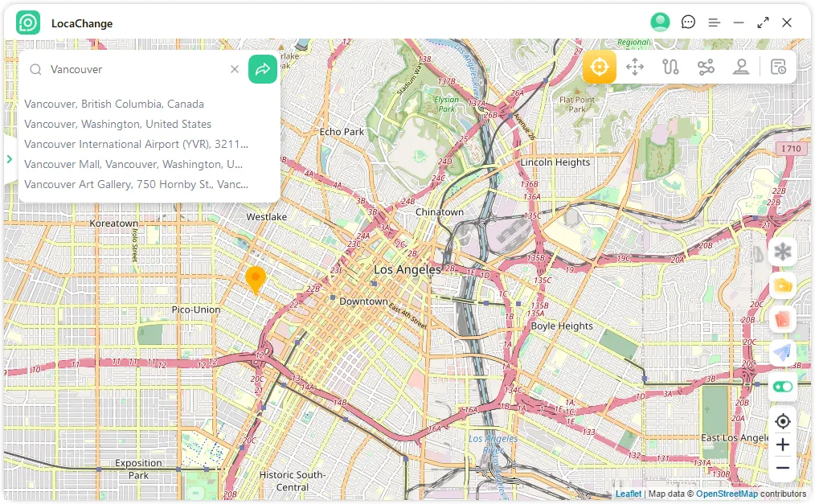Expand the left side panel arrow

[10, 159]
